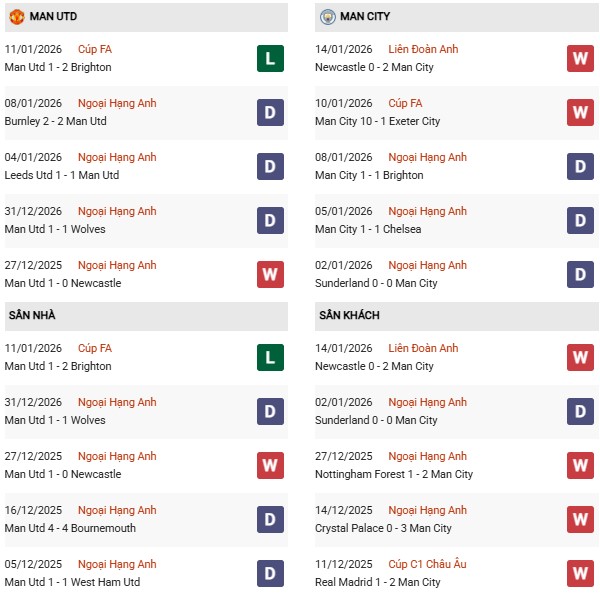
Task: Select the MAN CITY section header
Action: click(365, 17)
